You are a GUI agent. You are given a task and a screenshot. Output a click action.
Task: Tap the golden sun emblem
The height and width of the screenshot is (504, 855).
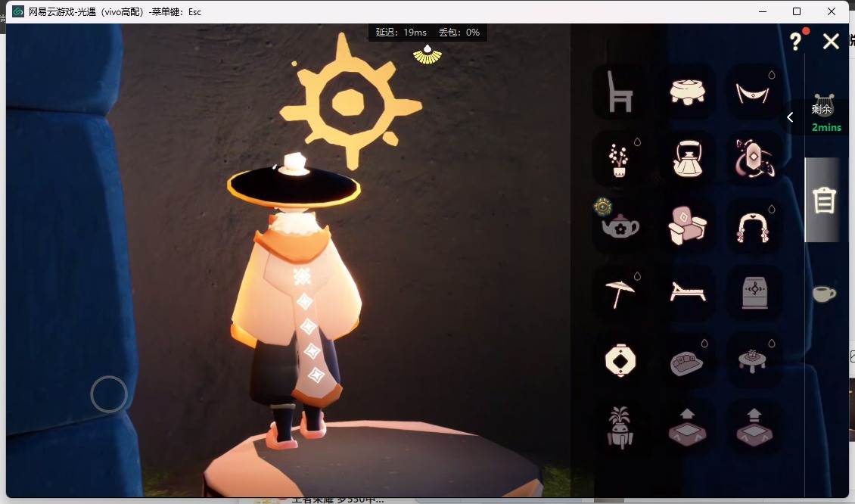(x=350, y=101)
